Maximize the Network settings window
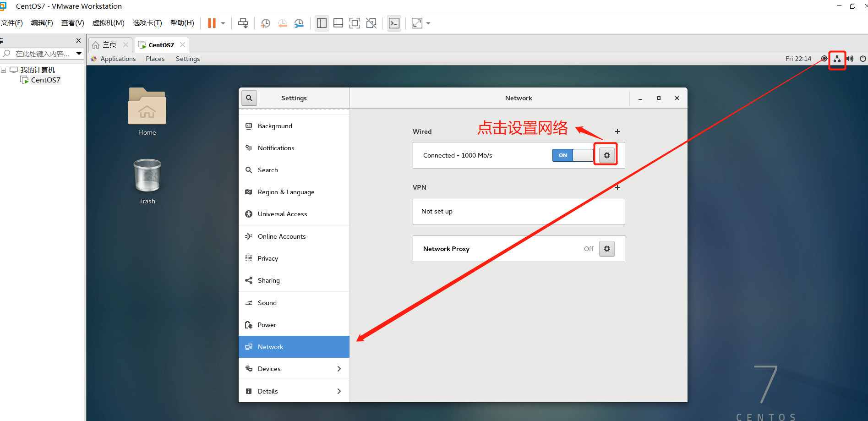868x421 pixels. click(659, 98)
